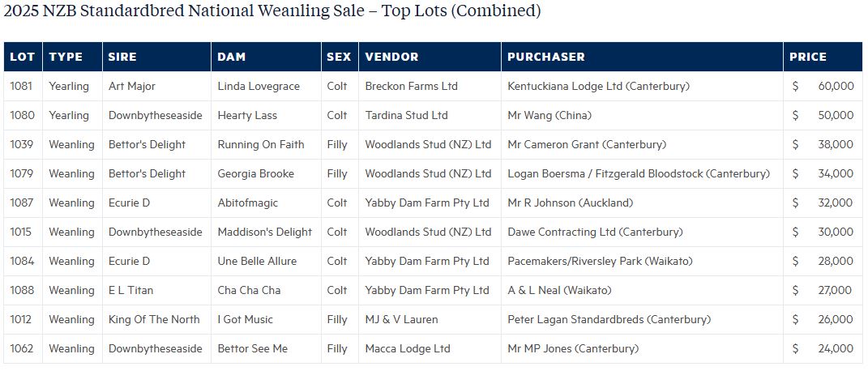Click the PURCHASER column header
This screenshot has height=371, width=868.
(545, 57)
